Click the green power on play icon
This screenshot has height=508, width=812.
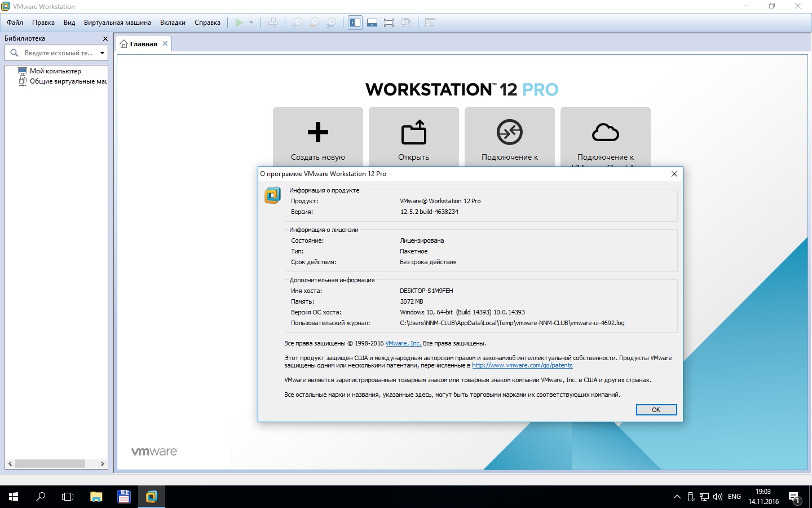coord(239,23)
